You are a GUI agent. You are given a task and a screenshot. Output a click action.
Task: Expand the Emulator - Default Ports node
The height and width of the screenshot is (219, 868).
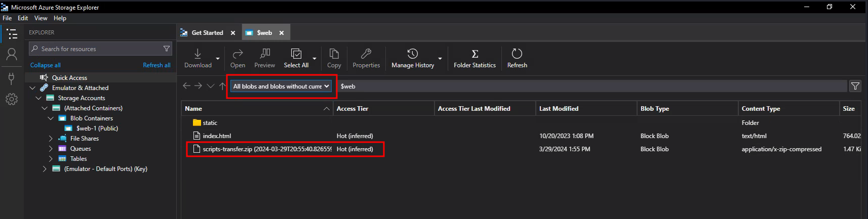click(45, 169)
